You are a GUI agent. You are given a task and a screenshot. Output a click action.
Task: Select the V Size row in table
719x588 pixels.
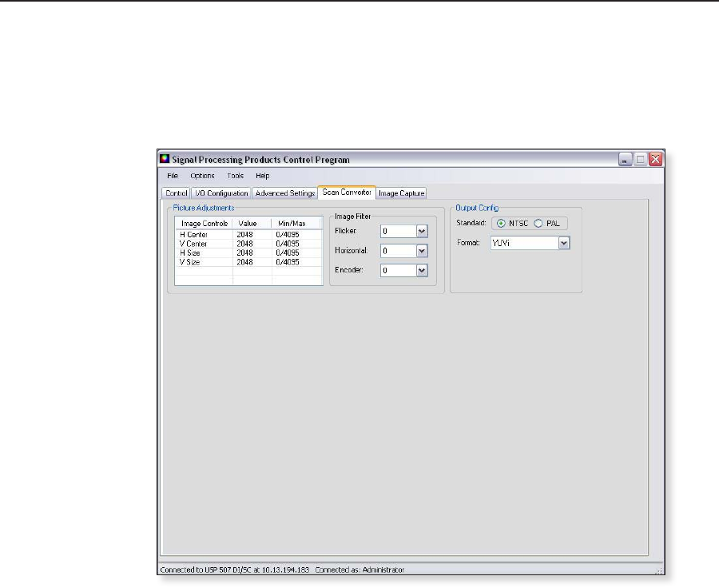pyautogui.click(x=189, y=262)
